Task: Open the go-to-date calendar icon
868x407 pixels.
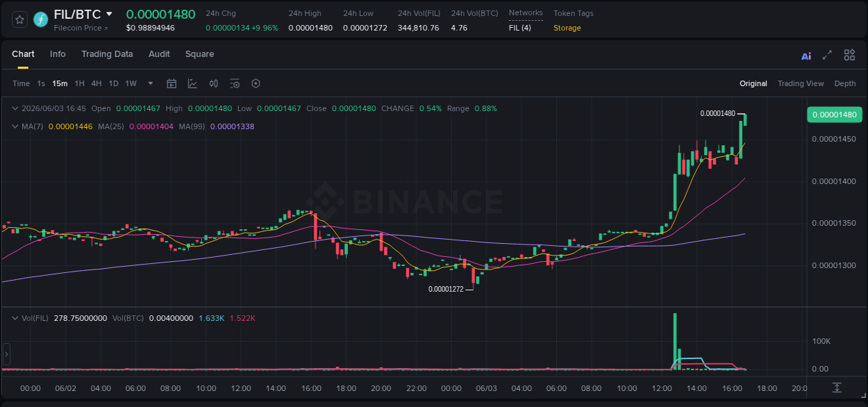Action: pos(172,83)
